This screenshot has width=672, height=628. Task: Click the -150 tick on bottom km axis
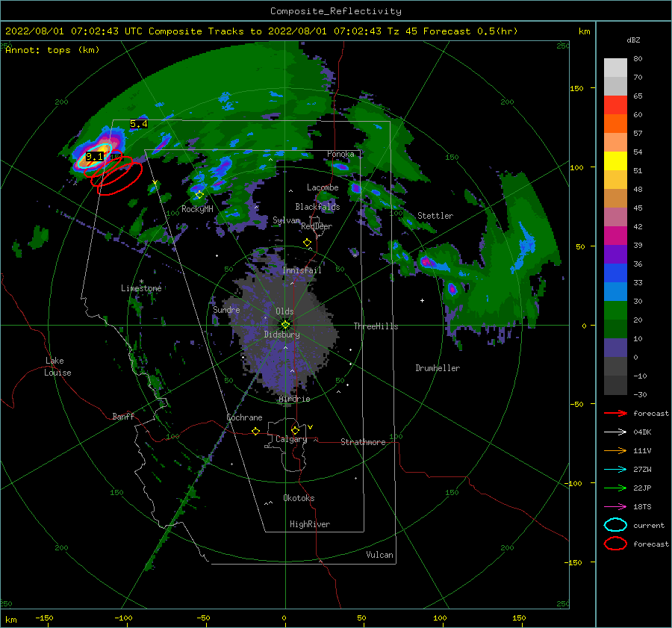(x=44, y=618)
